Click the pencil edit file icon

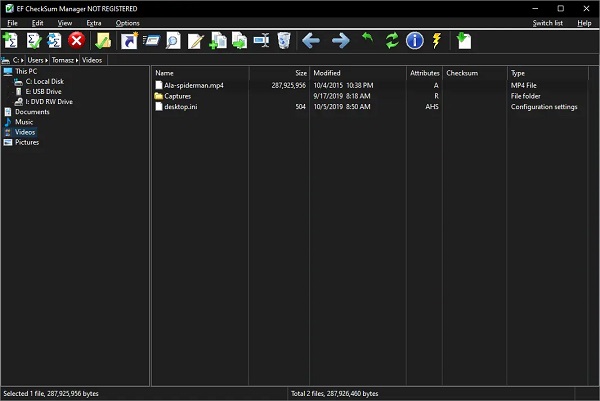pyautogui.click(x=196, y=41)
